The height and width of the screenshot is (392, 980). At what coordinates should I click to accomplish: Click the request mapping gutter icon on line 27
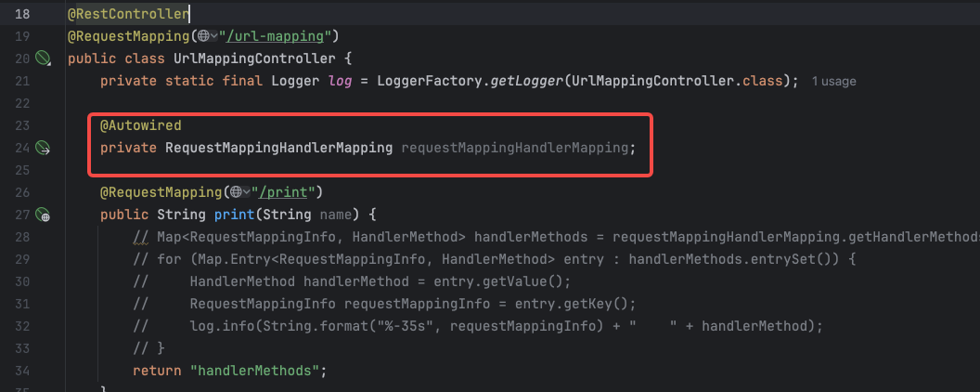[x=43, y=216]
